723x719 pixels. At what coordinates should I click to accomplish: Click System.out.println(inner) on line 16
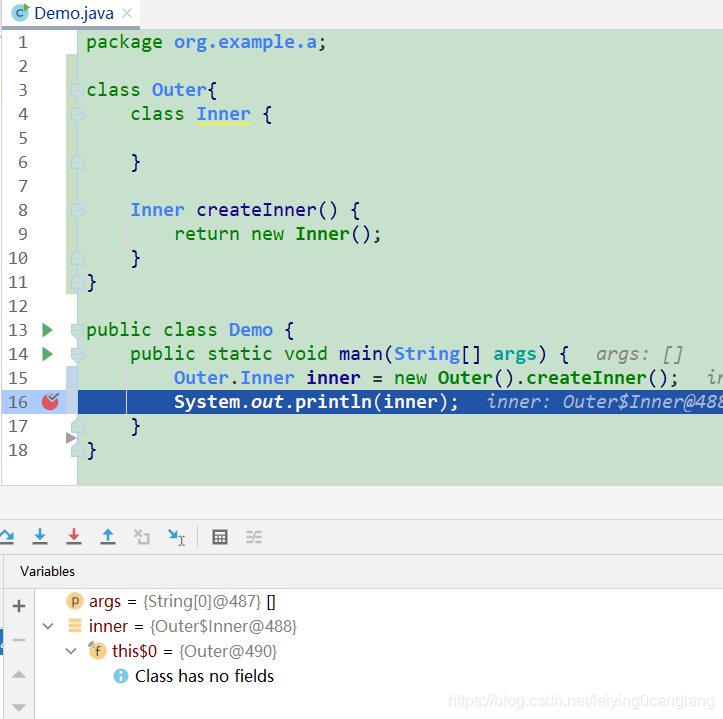pos(316,402)
